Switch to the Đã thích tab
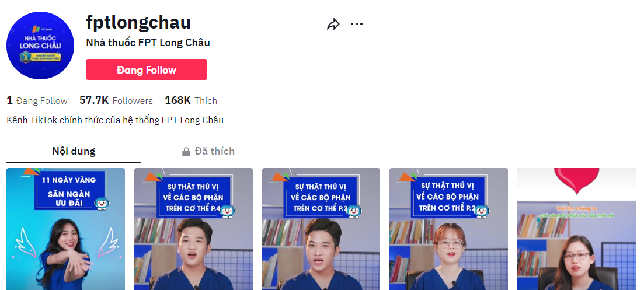This screenshot has height=290, width=644. pyautogui.click(x=208, y=151)
